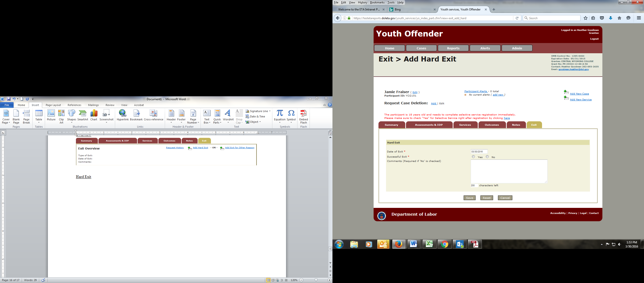644x283 pixels.
Task: Click the Save button on form
Action: (469, 198)
